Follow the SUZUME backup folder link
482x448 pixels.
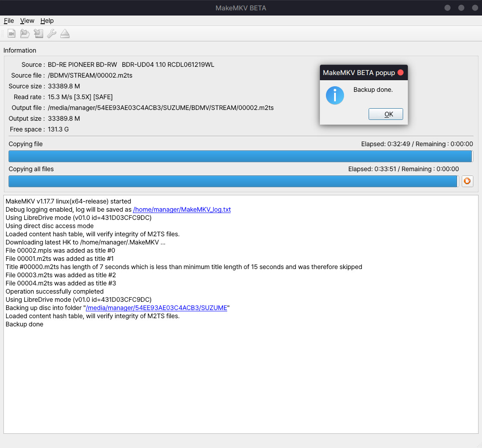click(x=156, y=308)
